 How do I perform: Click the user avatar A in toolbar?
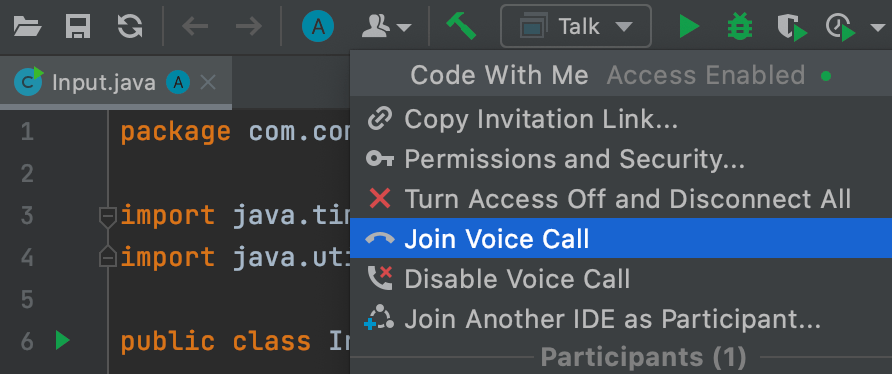(x=318, y=27)
